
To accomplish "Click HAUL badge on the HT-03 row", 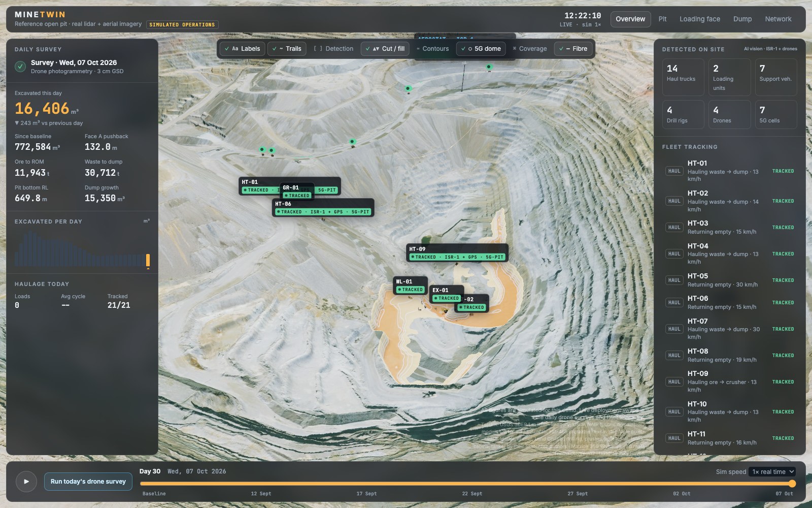I will coord(674,228).
